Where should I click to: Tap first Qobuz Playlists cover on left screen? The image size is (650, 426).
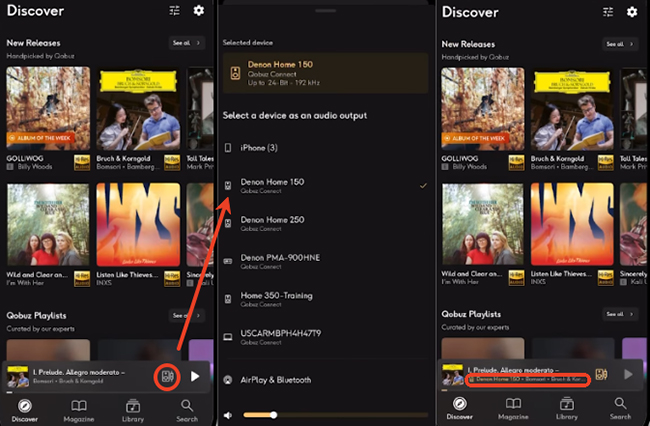(48, 350)
